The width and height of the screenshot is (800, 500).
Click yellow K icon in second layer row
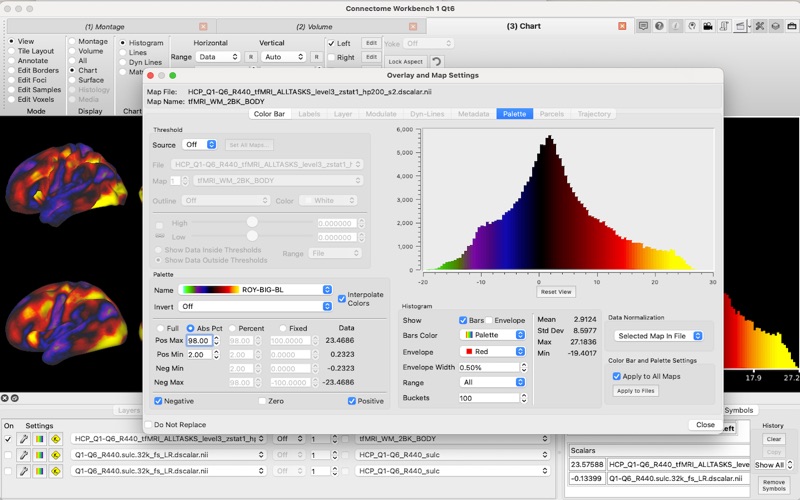(56, 455)
